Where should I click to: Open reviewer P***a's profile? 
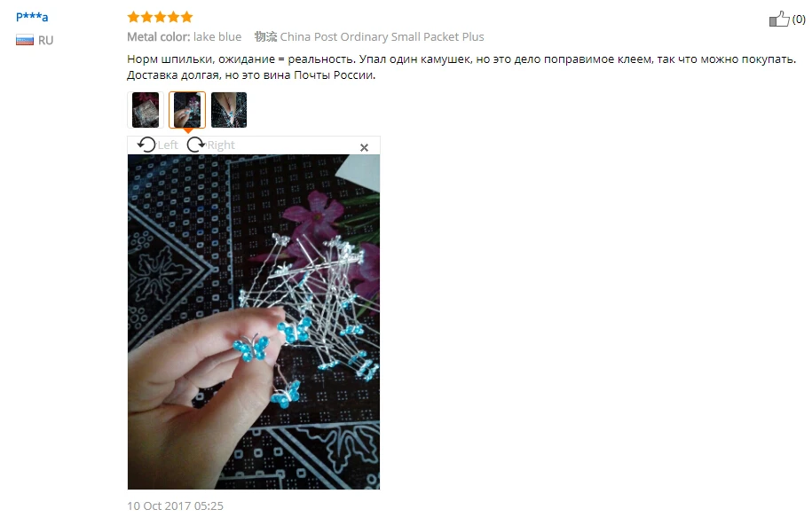(32, 17)
